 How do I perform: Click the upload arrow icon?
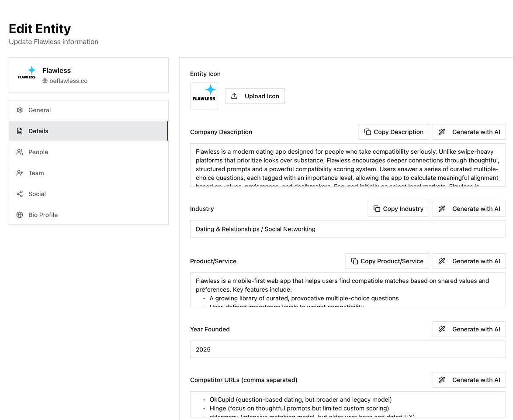[x=234, y=96]
